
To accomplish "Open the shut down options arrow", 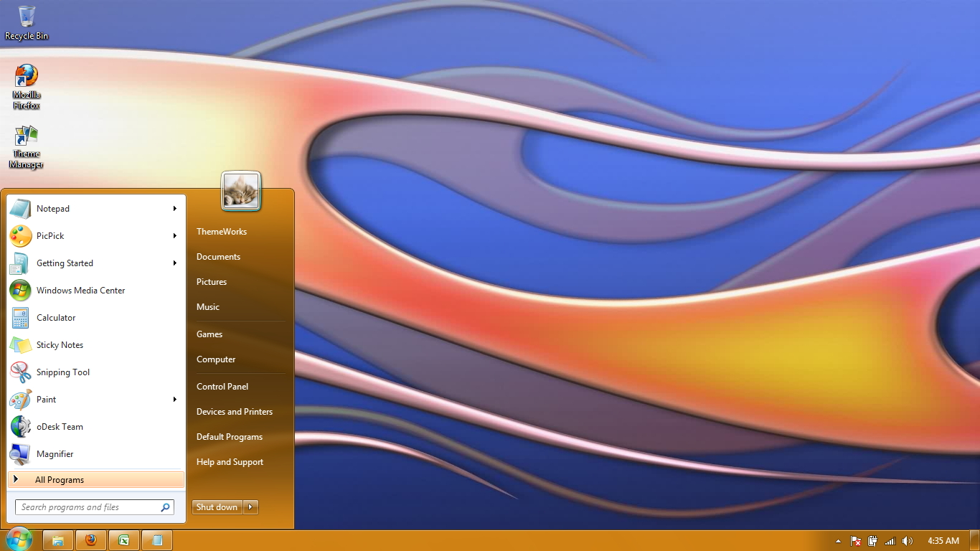I will tap(250, 507).
